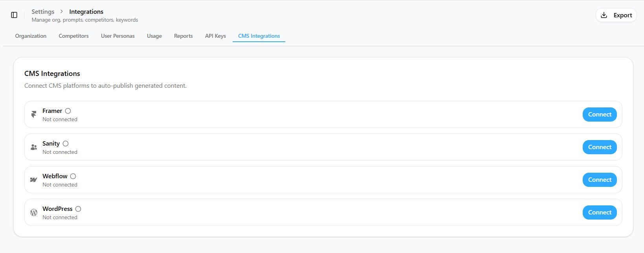The width and height of the screenshot is (644, 253).
Task: Click 'Not connected' under Sanity
Action: [x=60, y=152]
